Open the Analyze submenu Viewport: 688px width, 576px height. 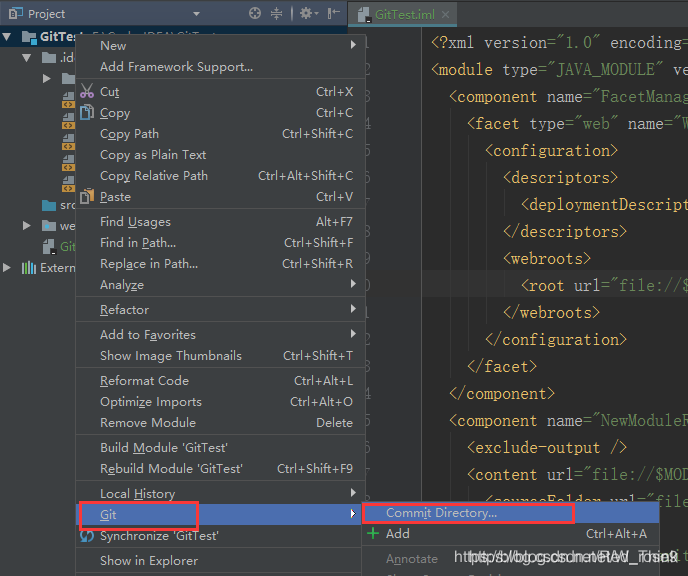(220, 285)
